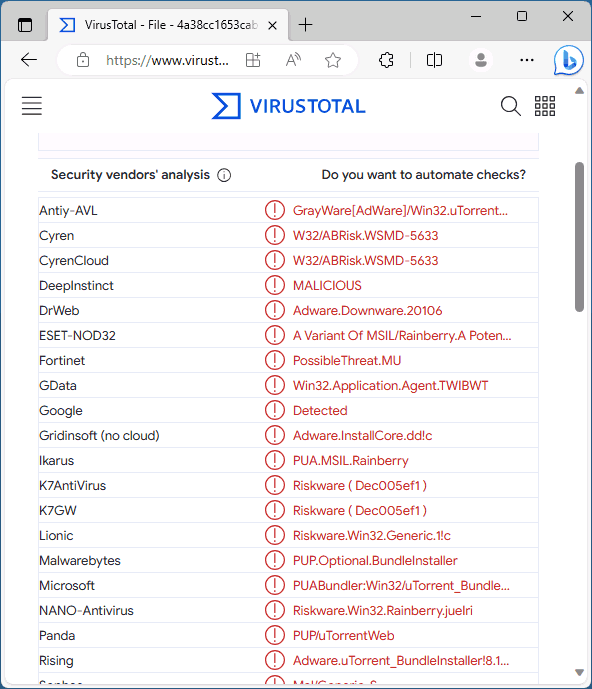This screenshot has height=689, width=592.
Task: Click PUP.Optional.BundleInstaller detection
Action: [375, 561]
